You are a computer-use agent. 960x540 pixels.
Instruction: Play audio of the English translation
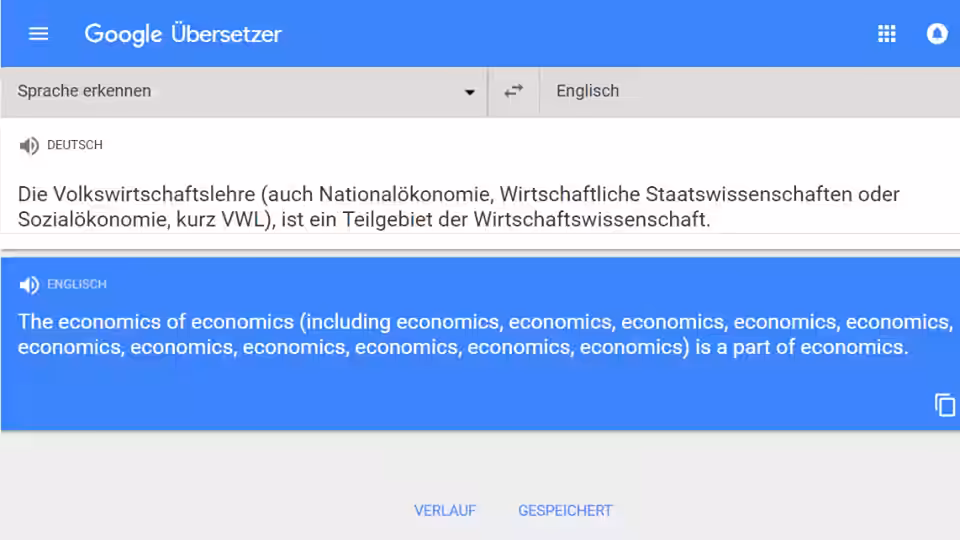29,285
